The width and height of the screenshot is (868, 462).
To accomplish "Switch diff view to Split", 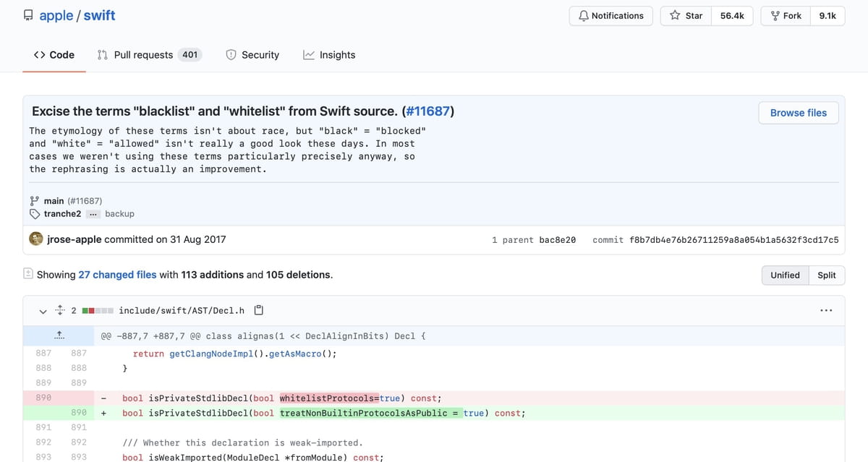I will (827, 275).
